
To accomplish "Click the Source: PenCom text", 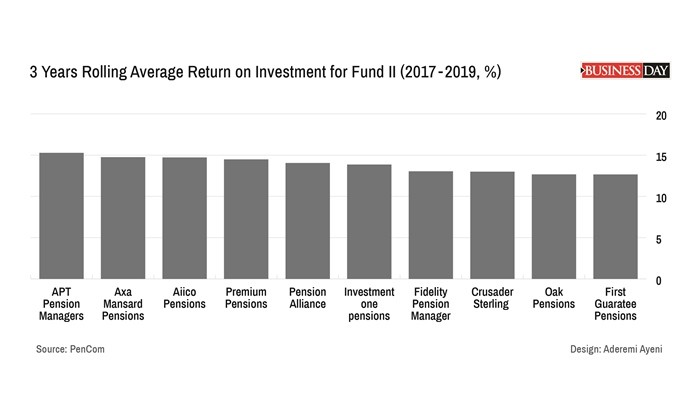I will [x=71, y=351].
